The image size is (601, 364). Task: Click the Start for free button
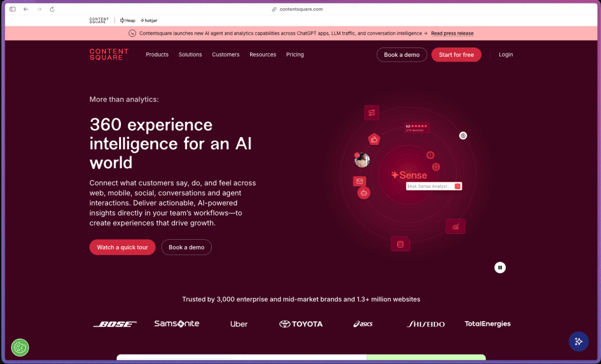456,55
